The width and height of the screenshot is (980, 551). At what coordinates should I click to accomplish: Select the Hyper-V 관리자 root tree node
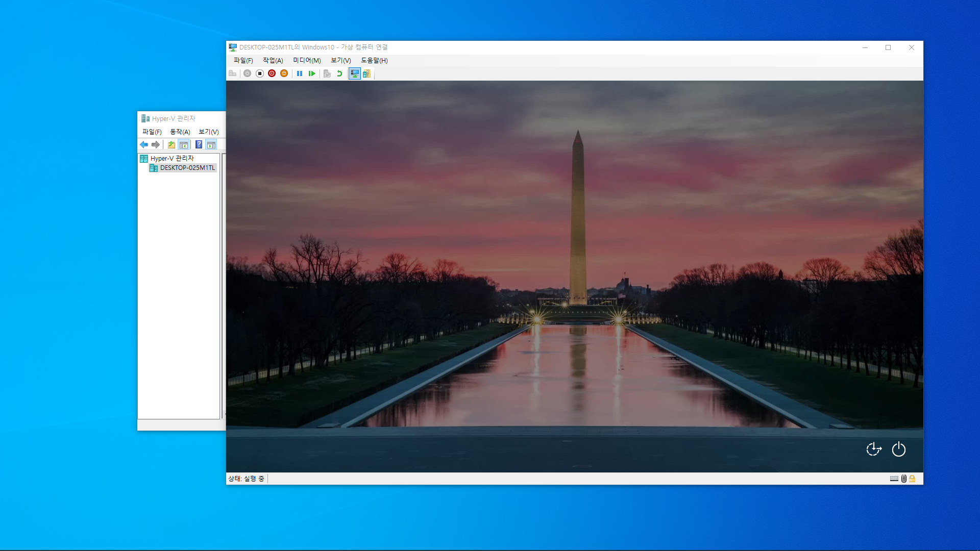tap(172, 159)
